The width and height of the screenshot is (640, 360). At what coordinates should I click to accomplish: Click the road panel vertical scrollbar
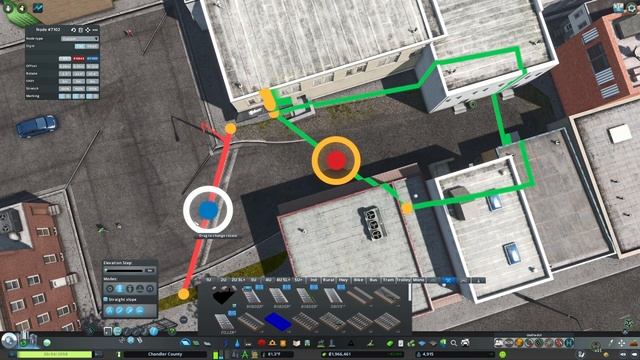[409, 292]
